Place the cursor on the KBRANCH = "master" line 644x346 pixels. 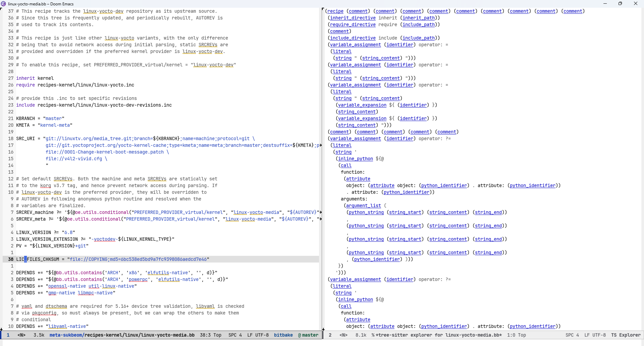point(40,118)
